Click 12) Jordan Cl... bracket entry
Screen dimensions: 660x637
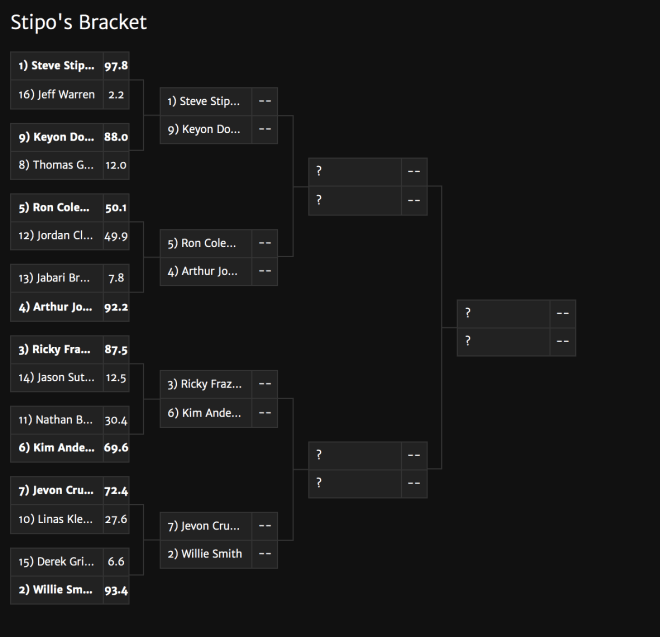click(70, 236)
